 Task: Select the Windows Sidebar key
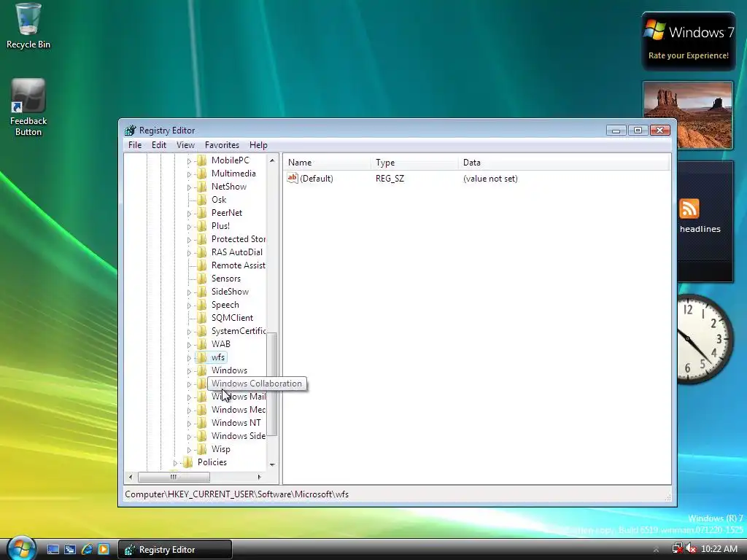coord(239,436)
